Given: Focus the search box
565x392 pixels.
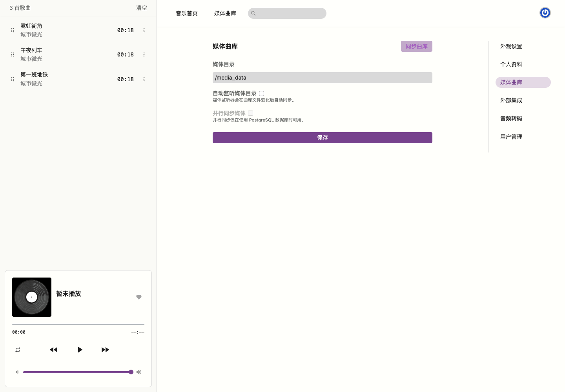Looking at the screenshot, I should point(287,13).
